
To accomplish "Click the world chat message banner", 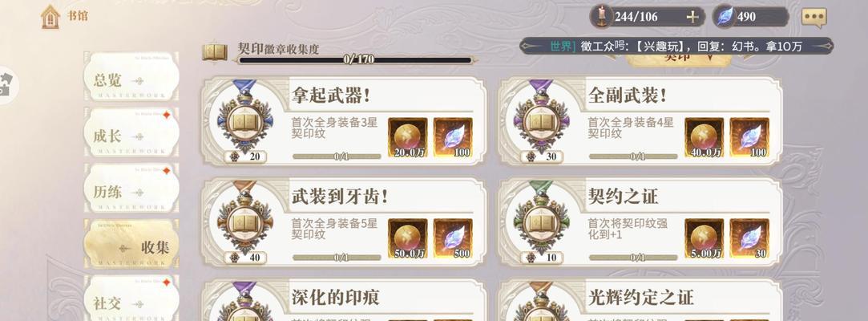I will tap(676, 46).
